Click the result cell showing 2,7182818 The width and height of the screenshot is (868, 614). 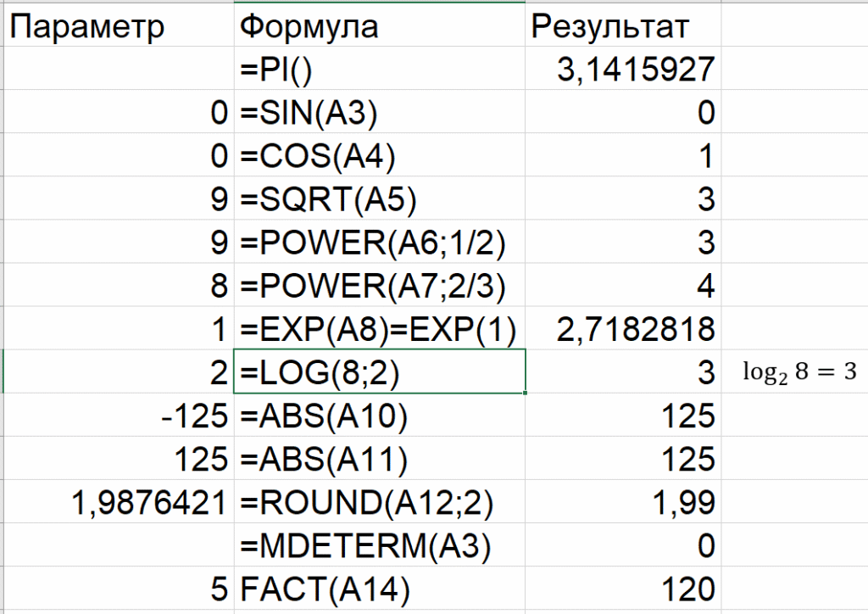tap(623, 330)
